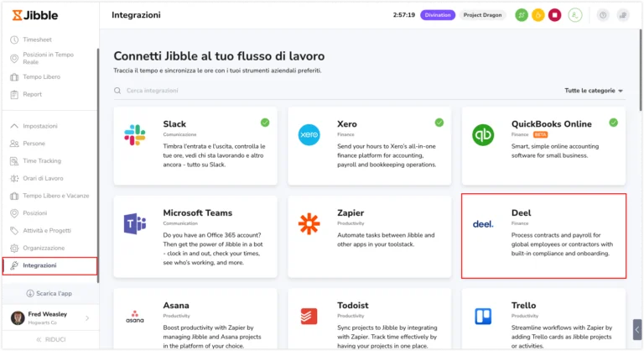The width and height of the screenshot is (644, 351).
Task: Collapse the sidebar with RIDUCI
Action: coord(50,339)
